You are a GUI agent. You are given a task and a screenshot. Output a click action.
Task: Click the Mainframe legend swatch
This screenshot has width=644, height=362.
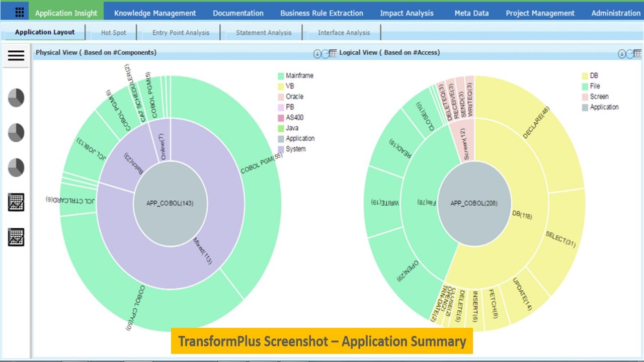[281, 76]
